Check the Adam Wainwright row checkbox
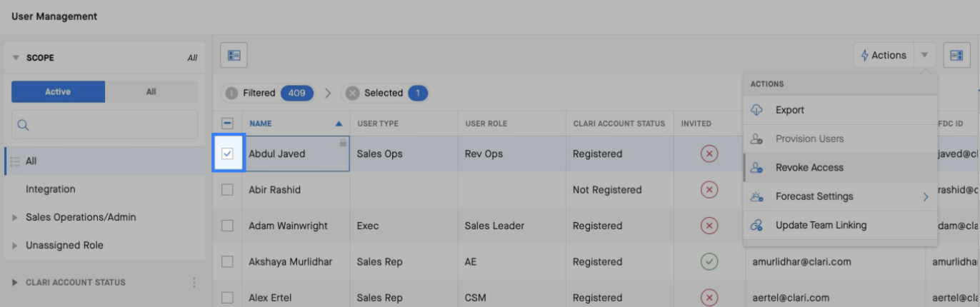980x307 pixels. point(228,226)
